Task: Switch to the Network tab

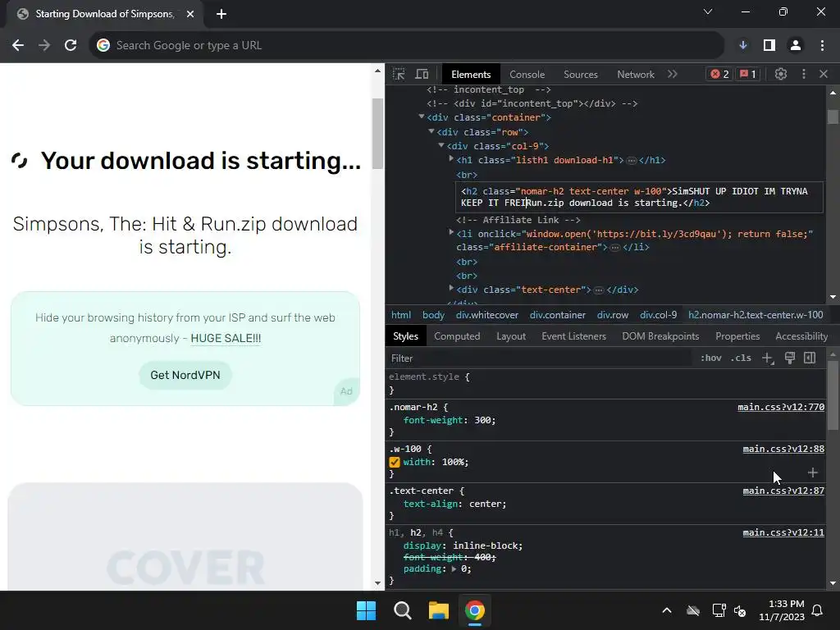Action: tap(636, 75)
